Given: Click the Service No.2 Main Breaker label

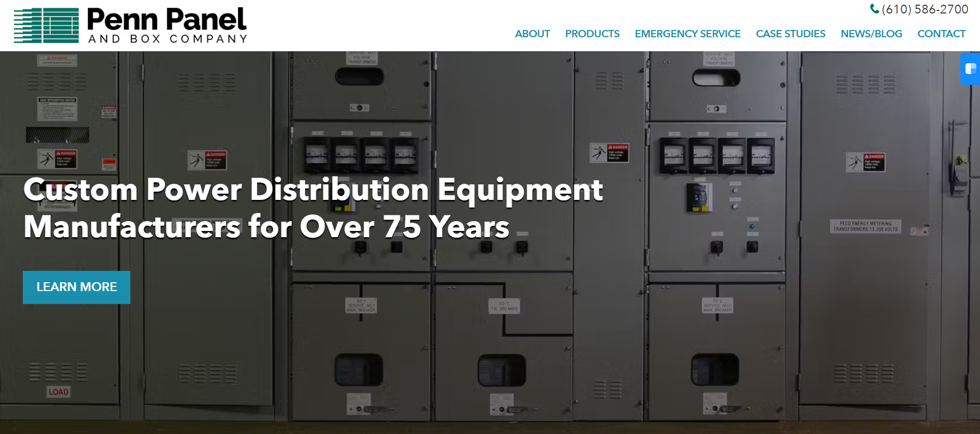Looking at the screenshot, I should (717, 306).
